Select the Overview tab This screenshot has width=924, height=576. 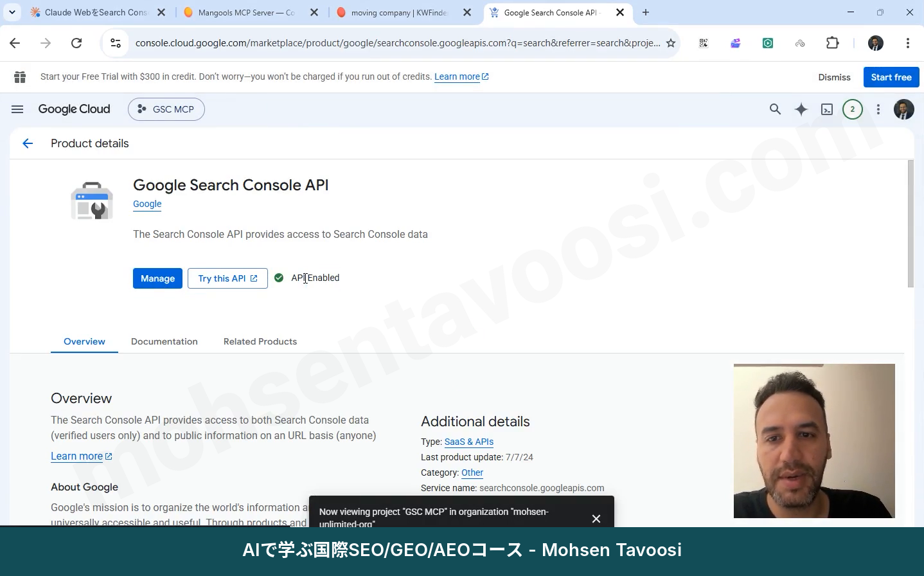coord(84,341)
